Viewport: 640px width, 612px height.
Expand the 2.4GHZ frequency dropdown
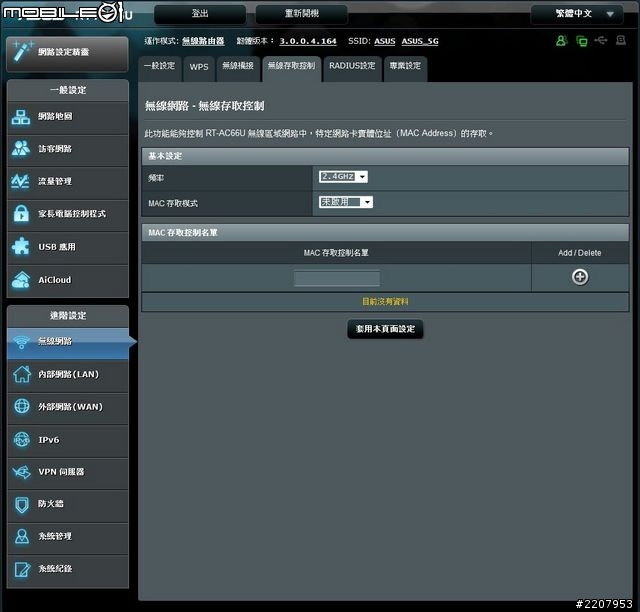tap(343, 177)
